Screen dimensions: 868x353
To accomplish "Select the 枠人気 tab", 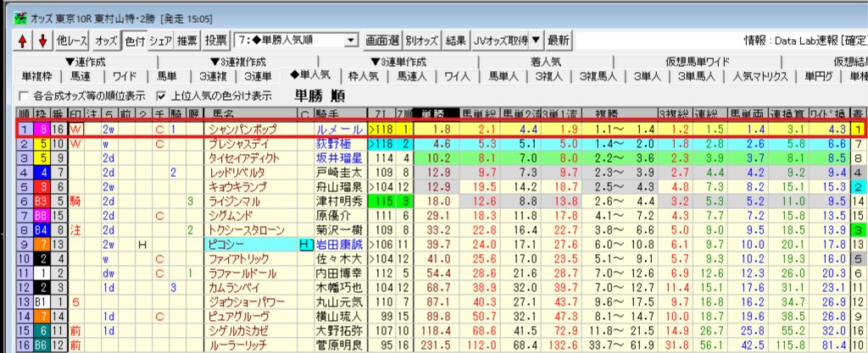I will 364,76.
